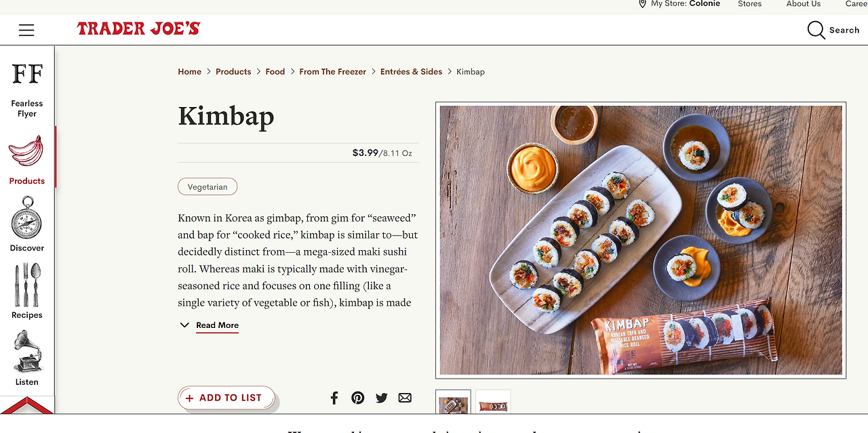This screenshot has height=433, width=868.
Task: Share on Twitter icon
Action: pyautogui.click(x=381, y=398)
